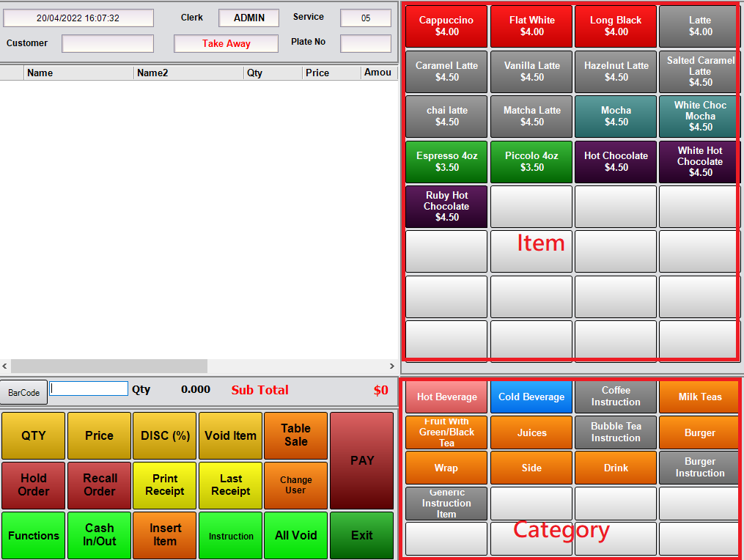Image resolution: width=744 pixels, height=560 pixels.
Task: Select the Flat White item
Action: 531,26
